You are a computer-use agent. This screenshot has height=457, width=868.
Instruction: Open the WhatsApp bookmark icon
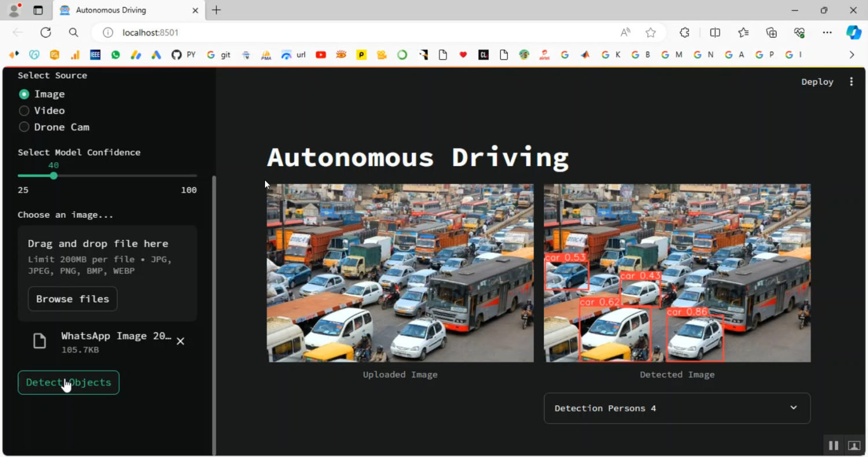point(116,55)
